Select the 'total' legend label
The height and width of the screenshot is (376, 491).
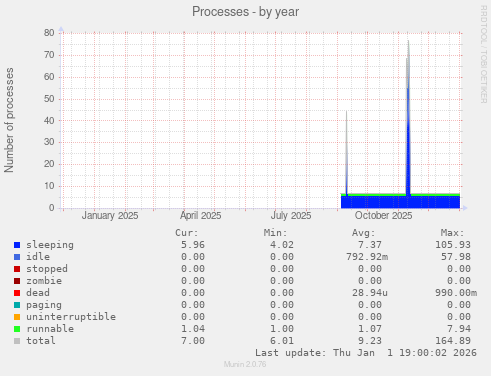click(x=41, y=341)
